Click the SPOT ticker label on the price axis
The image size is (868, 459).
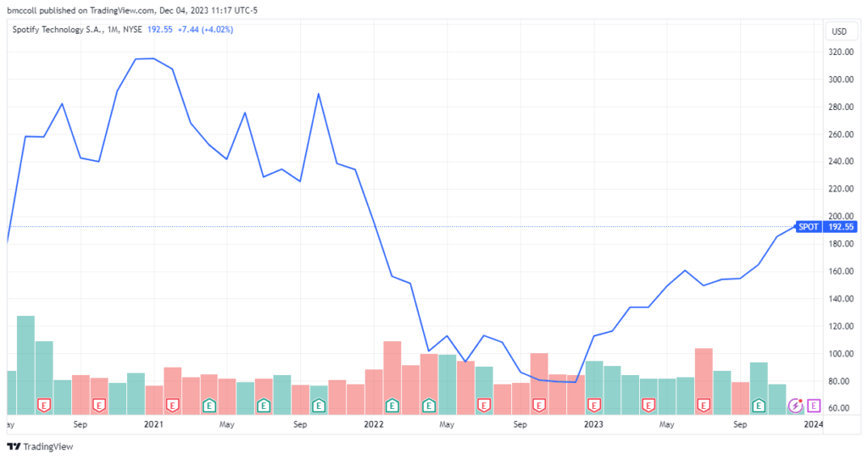pos(808,227)
